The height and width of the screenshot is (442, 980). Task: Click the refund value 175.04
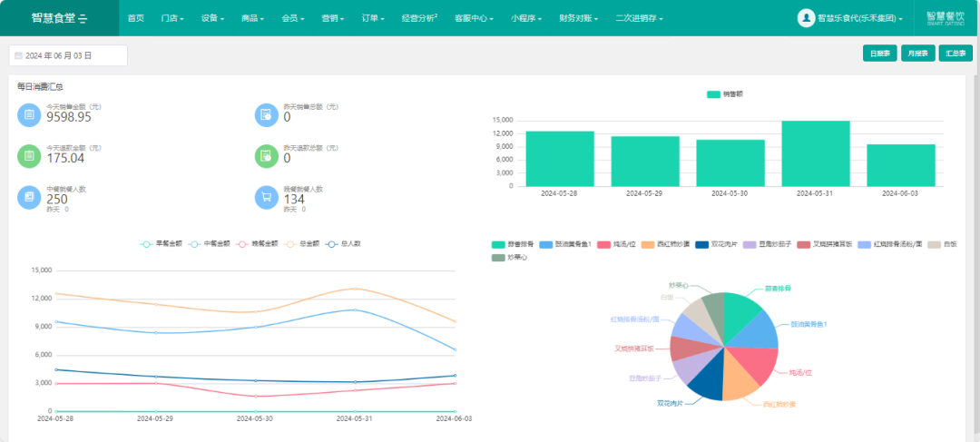coord(65,158)
